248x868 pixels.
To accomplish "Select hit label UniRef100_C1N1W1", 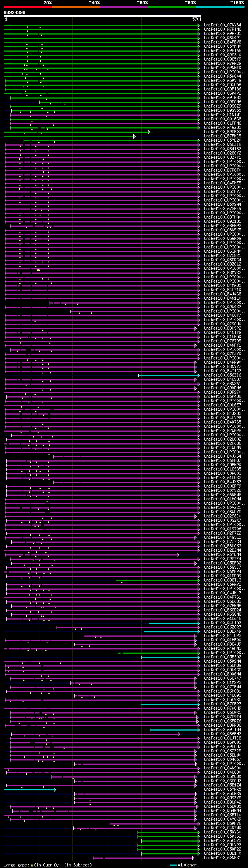I will coord(222,115).
